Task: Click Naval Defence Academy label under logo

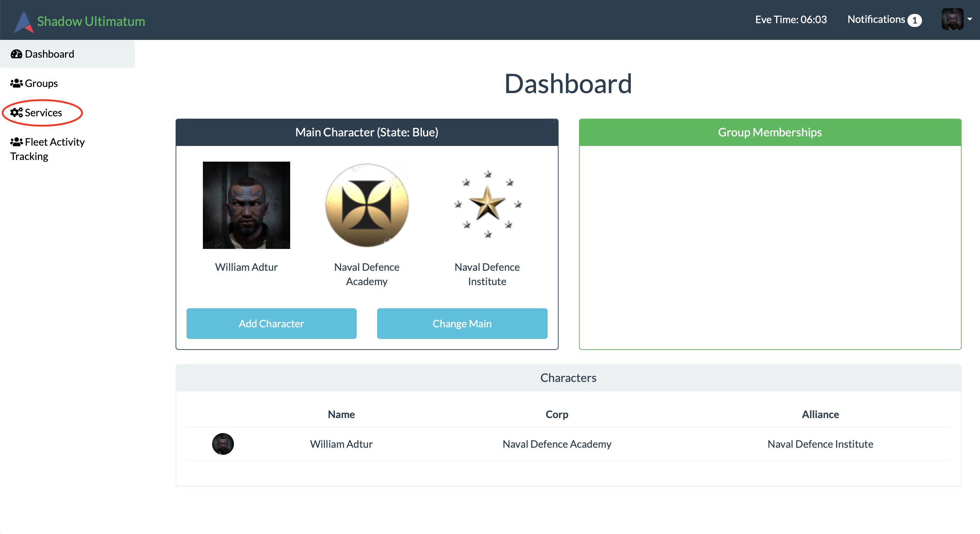Action: [x=367, y=274]
